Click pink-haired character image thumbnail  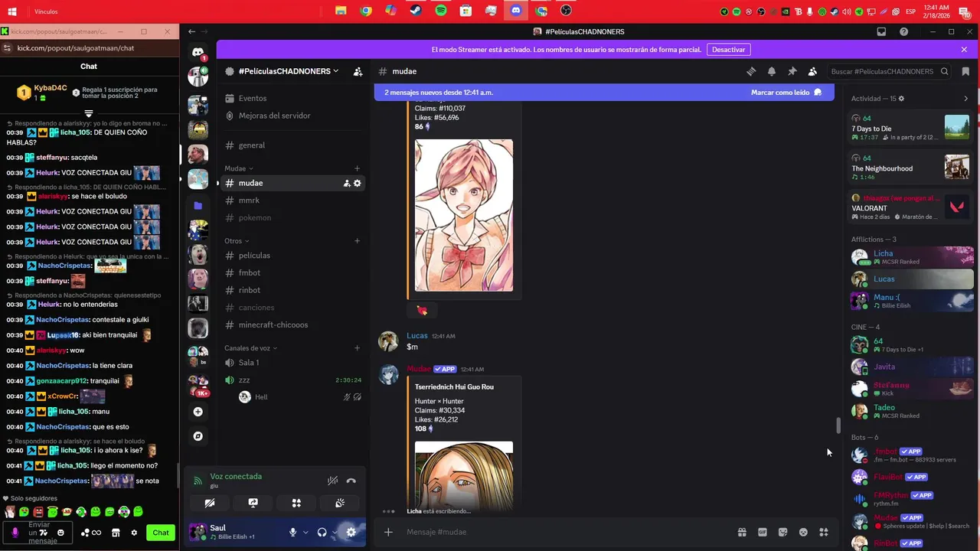(x=464, y=215)
